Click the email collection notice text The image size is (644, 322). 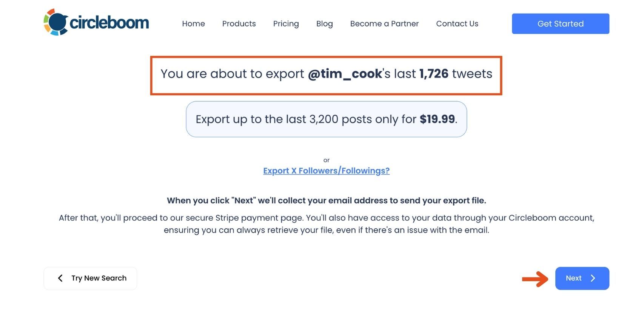click(x=327, y=200)
